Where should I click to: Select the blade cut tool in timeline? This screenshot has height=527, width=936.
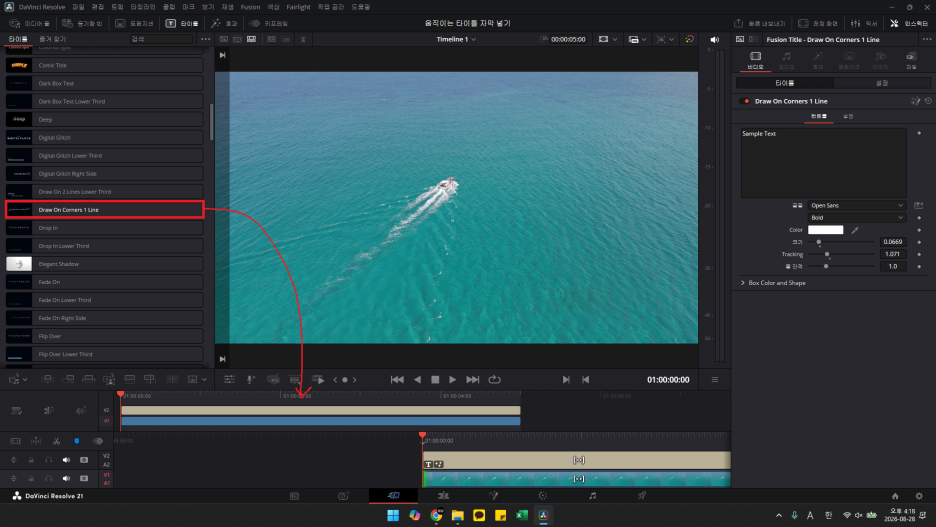(x=56, y=441)
